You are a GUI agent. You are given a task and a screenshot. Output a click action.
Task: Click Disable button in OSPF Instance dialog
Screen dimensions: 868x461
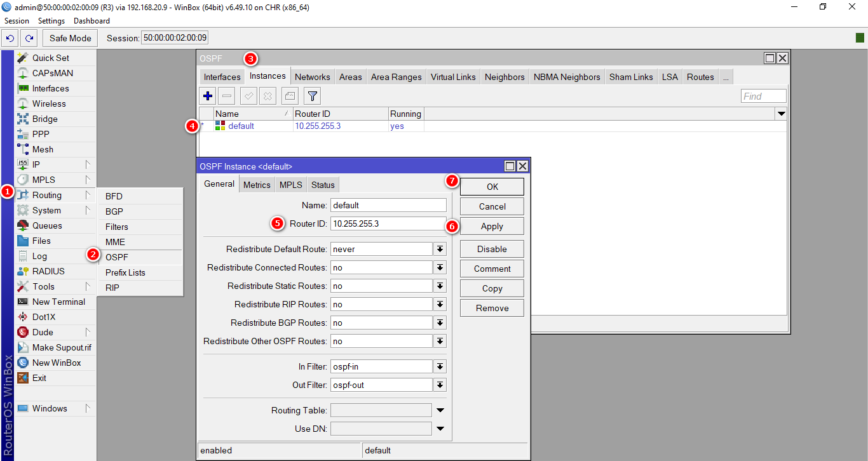click(x=492, y=249)
